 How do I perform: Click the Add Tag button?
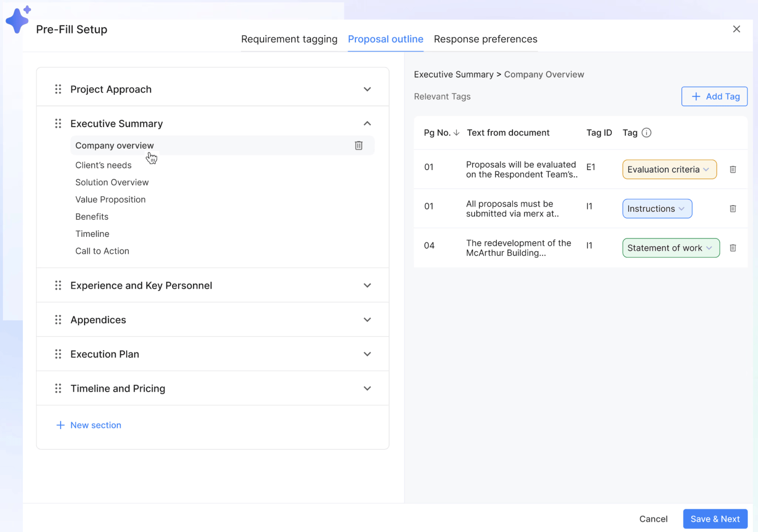(x=714, y=96)
